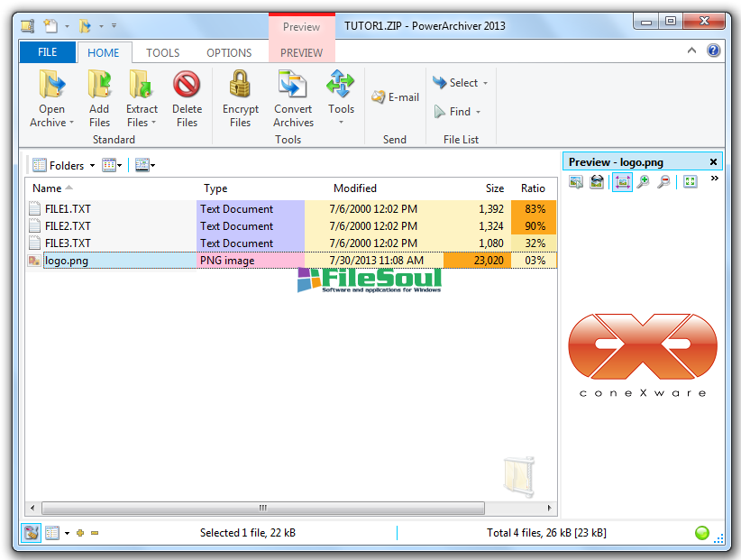Select logo.png in the file list
Image resolution: width=741 pixels, height=560 pixels.
click(67, 261)
